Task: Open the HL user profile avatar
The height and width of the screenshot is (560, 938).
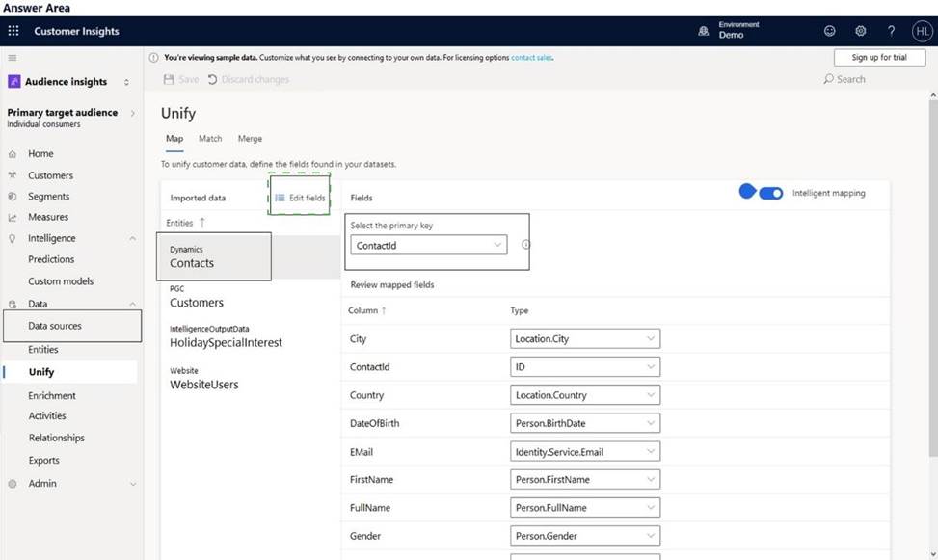Action: [921, 31]
